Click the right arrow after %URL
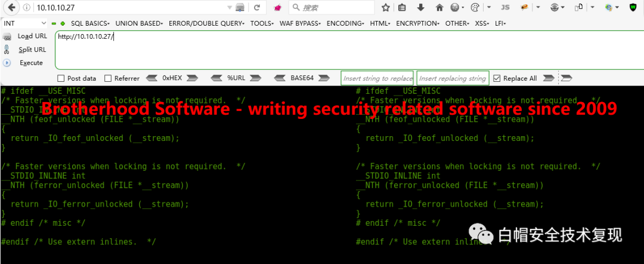The width and height of the screenshot is (644, 264). click(255, 78)
